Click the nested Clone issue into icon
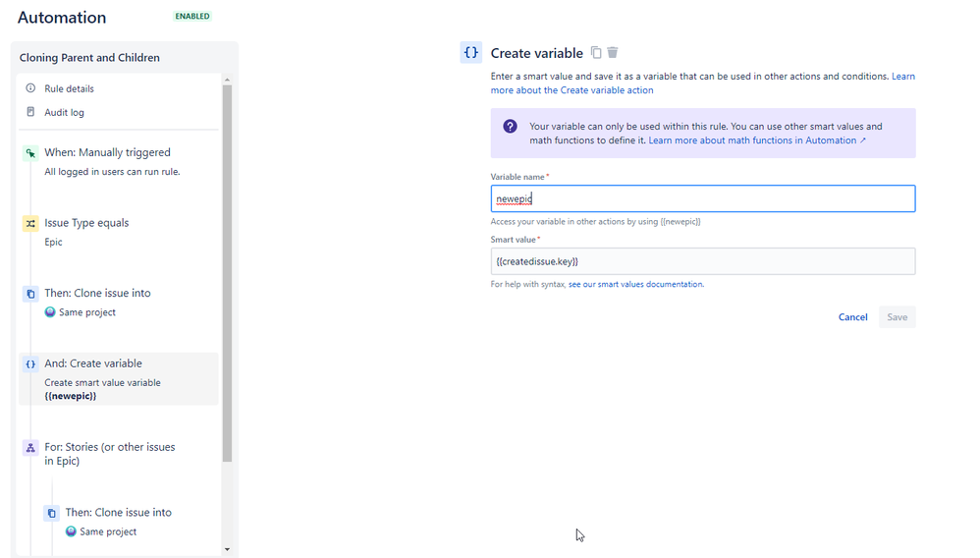 pyautogui.click(x=52, y=513)
